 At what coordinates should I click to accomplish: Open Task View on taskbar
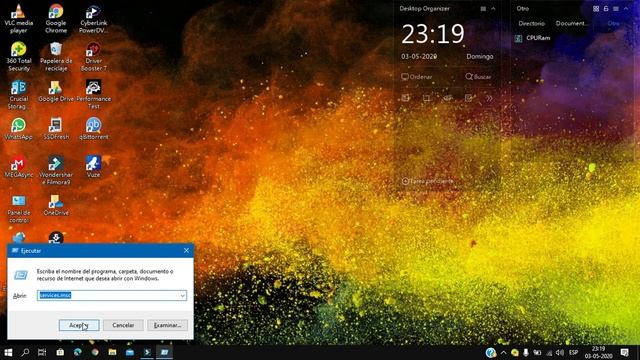click(42, 352)
